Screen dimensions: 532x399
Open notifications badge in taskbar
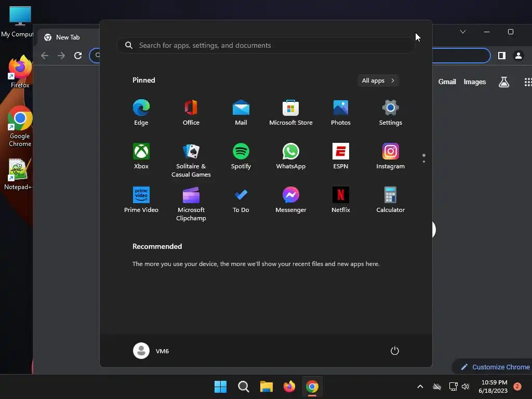pyautogui.click(x=517, y=387)
